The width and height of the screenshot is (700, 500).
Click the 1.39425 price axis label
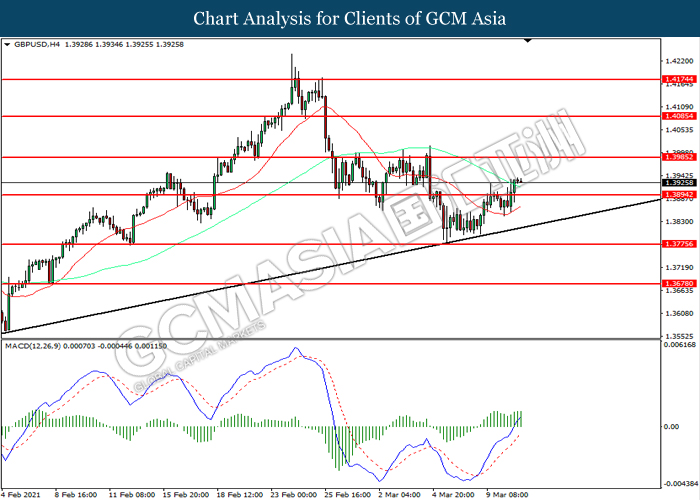679,176
